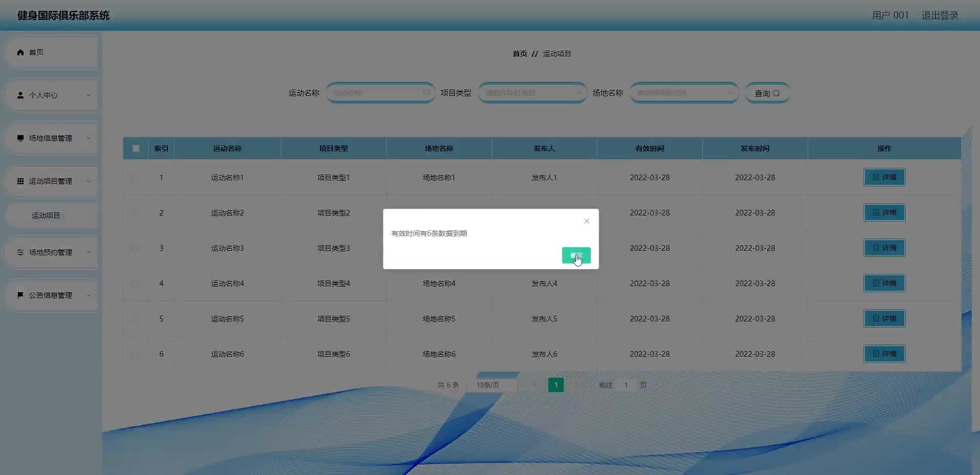This screenshot has height=475, width=980.
Task: Click the home icon in sidebar
Action: pyautogui.click(x=20, y=52)
